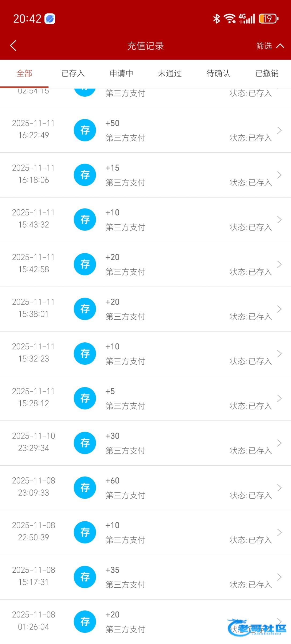
Task: Tap the blue 存 icon for +50 deposit
Action: 85,130
